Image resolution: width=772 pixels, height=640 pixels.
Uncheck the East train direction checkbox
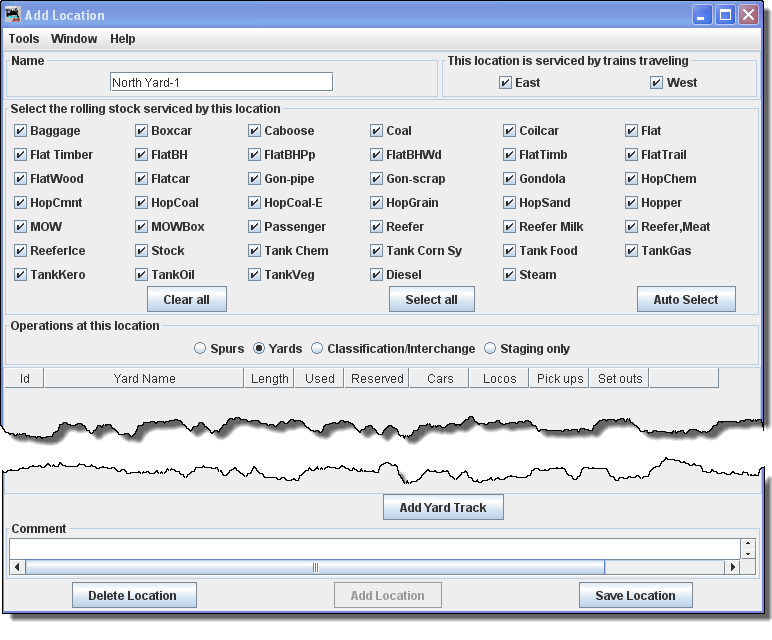[x=506, y=83]
